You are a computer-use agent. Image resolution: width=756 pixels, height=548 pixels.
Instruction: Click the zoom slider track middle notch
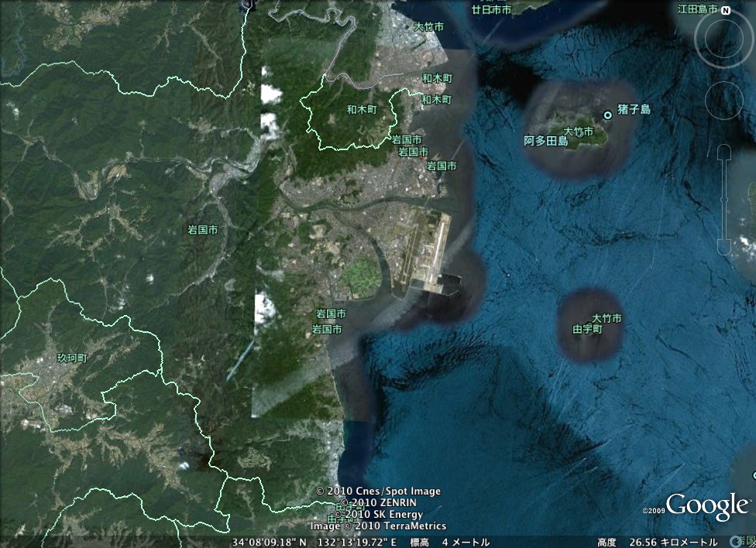(724, 200)
